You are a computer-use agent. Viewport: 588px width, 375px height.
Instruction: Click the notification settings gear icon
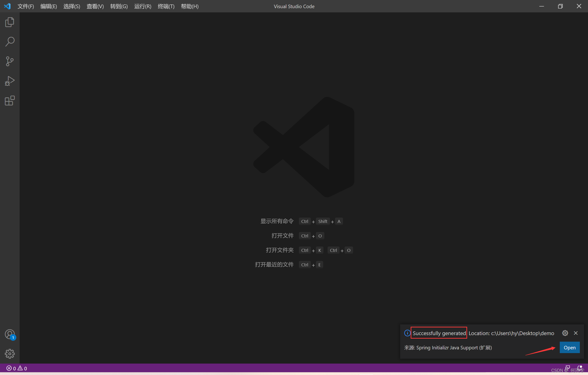(x=565, y=333)
